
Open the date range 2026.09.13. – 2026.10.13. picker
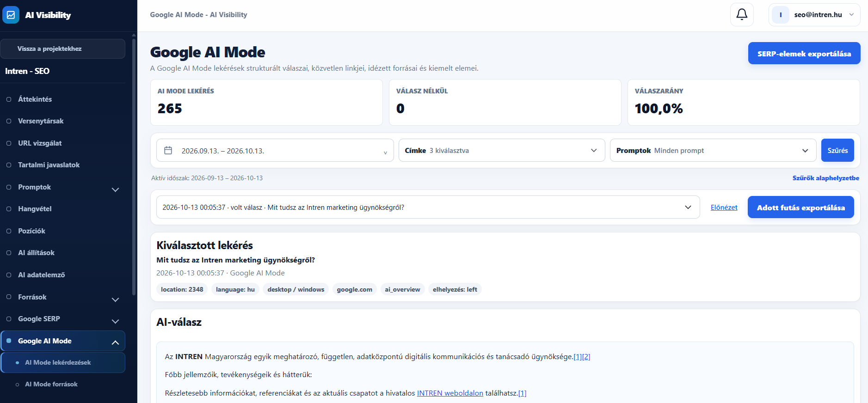pos(275,150)
